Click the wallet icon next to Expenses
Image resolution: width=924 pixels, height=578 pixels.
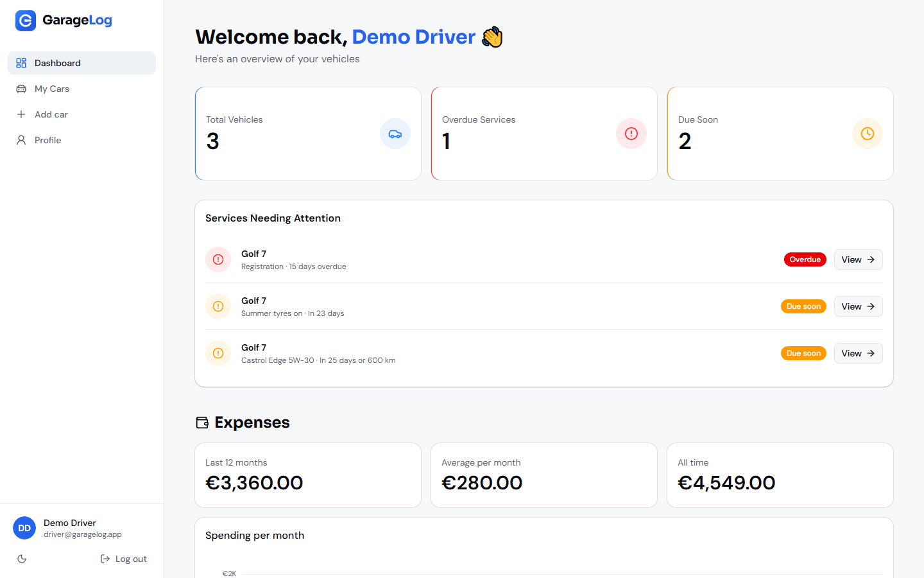point(202,423)
